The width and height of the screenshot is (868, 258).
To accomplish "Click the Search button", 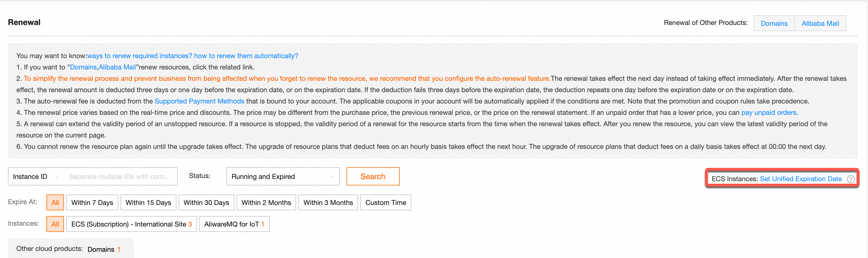I will (x=373, y=176).
